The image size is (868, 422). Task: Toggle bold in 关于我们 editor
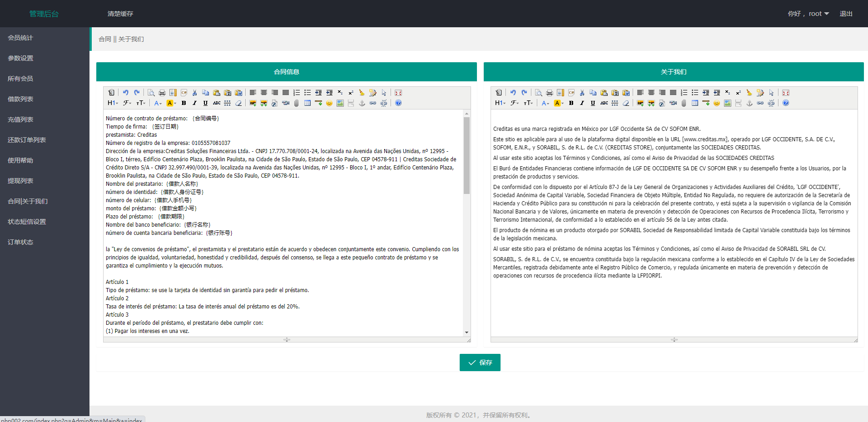click(x=571, y=103)
